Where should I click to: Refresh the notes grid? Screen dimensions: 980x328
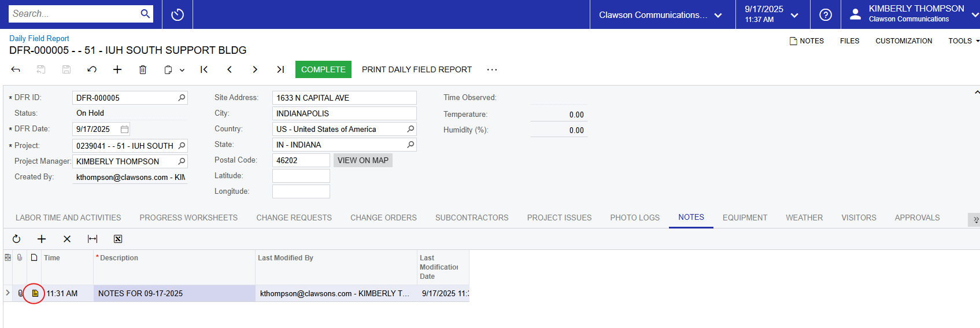pos(16,239)
